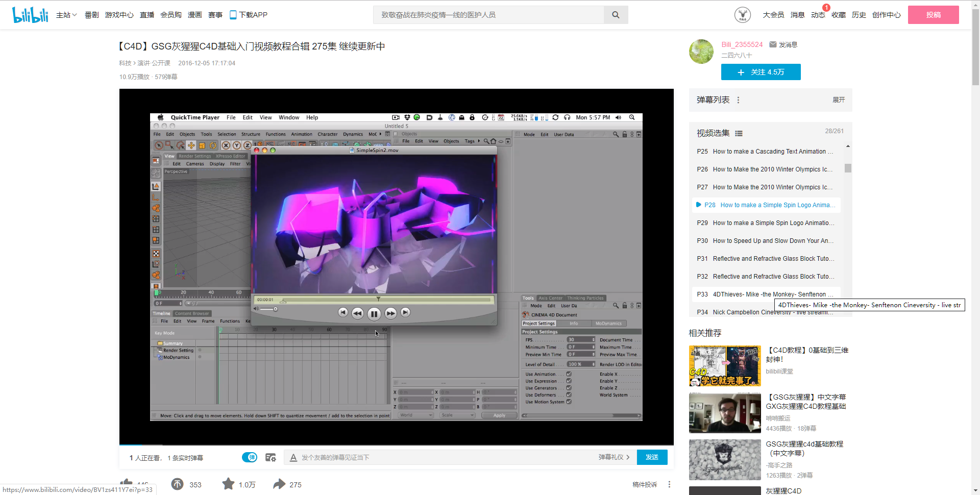The height and width of the screenshot is (495, 980).
Task: Select P29 How to make a Simple Spin Logo
Action: click(766, 223)
